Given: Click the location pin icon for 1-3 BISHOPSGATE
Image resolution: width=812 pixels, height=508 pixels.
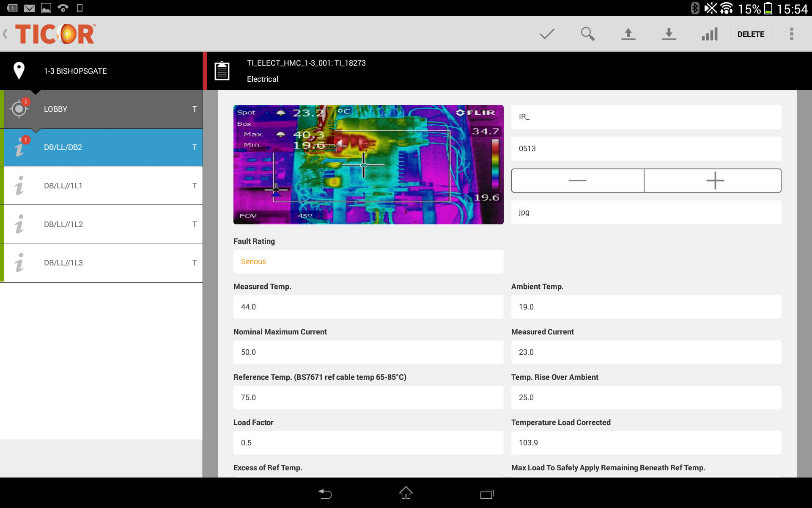Looking at the screenshot, I should pyautogui.click(x=19, y=70).
